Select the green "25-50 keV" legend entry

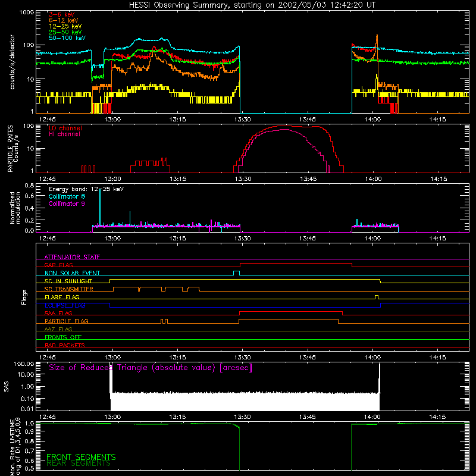coord(65,32)
